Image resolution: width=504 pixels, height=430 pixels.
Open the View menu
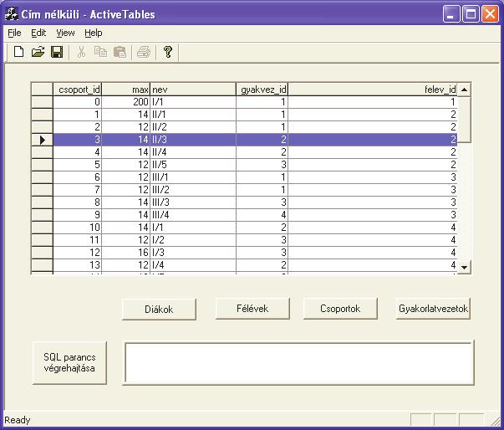(65, 33)
